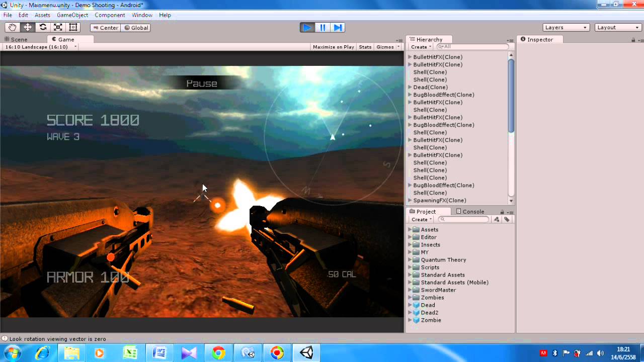Expand the Quantum Theory folder

coord(410,260)
